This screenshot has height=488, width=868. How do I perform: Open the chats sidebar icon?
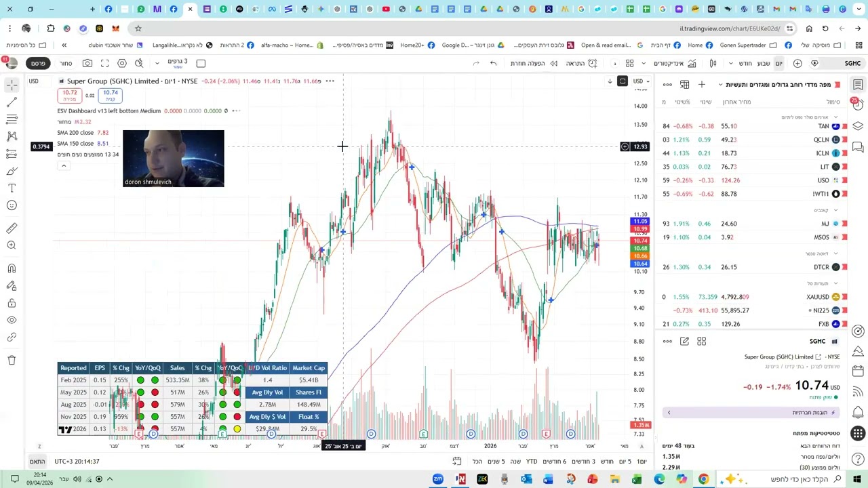point(858,146)
